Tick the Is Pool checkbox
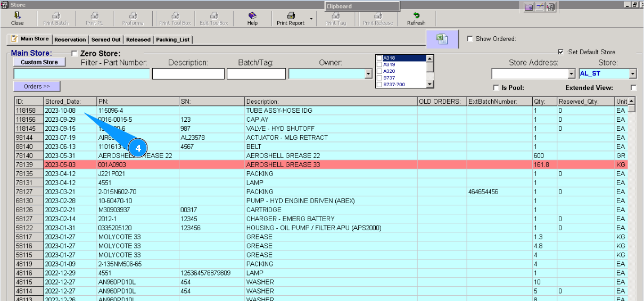 [497, 88]
